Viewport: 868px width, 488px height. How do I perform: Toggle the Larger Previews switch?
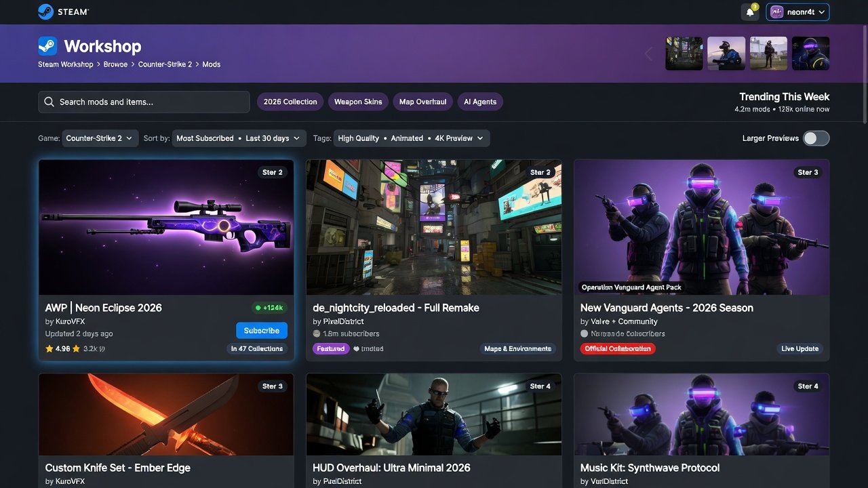tap(816, 138)
